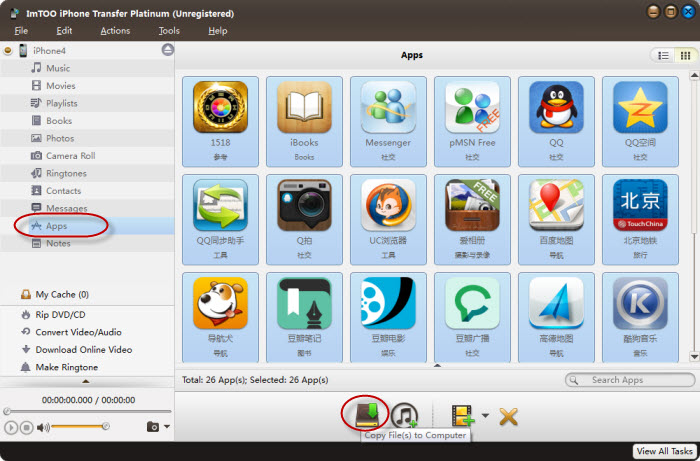Viewport: 700px width, 461px height.
Task: Click Copy File(s) to Computer icon
Action: pyautogui.click(x=367, y=415)
